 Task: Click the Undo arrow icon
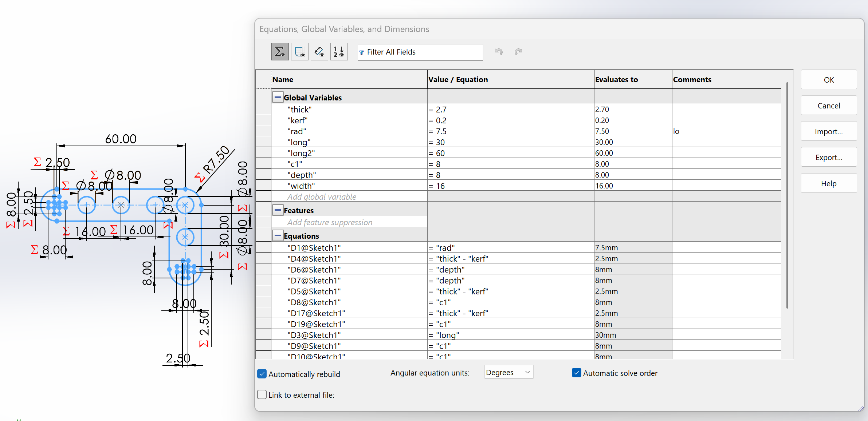pos(499,52)
